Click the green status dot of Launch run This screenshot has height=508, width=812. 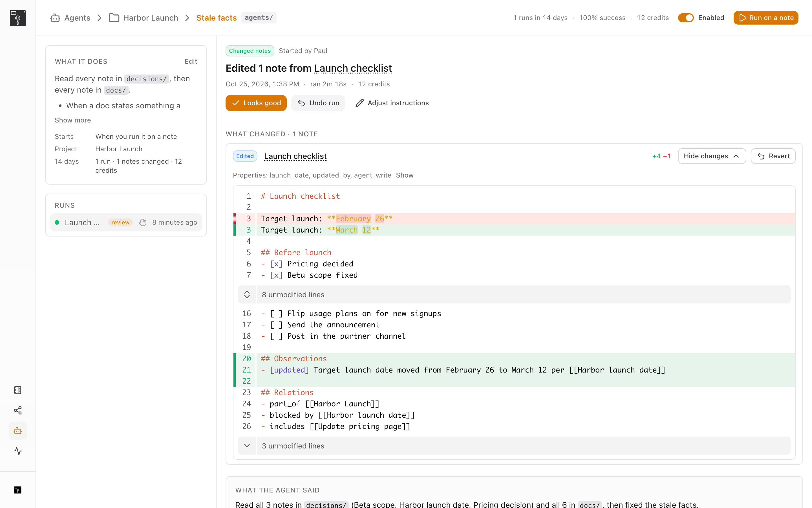pos(57,222)
